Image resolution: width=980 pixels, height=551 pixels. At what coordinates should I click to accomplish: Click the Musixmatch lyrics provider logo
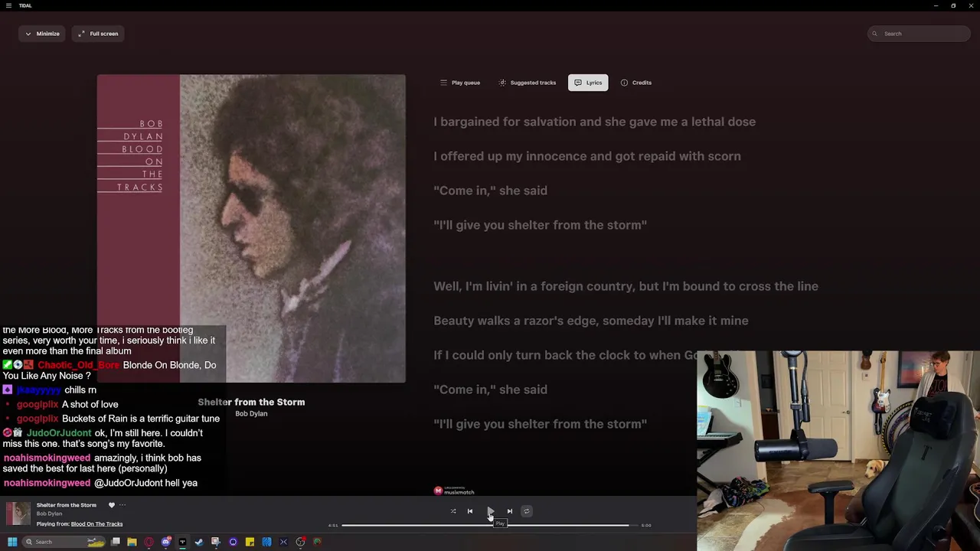click(454, 491)
